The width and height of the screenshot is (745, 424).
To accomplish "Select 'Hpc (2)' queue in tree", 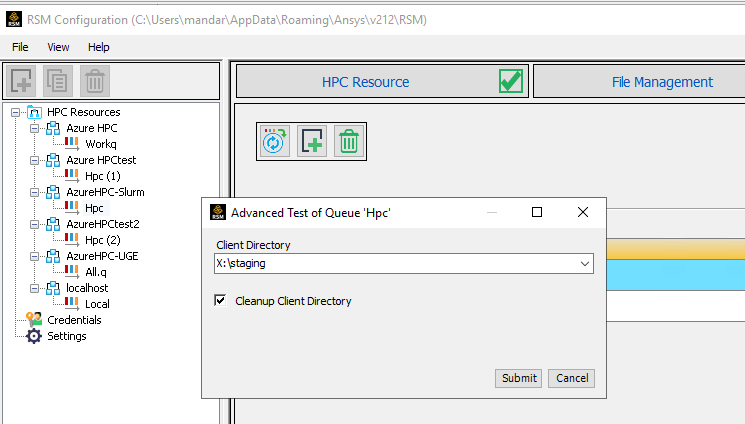I will pos(103,240).
